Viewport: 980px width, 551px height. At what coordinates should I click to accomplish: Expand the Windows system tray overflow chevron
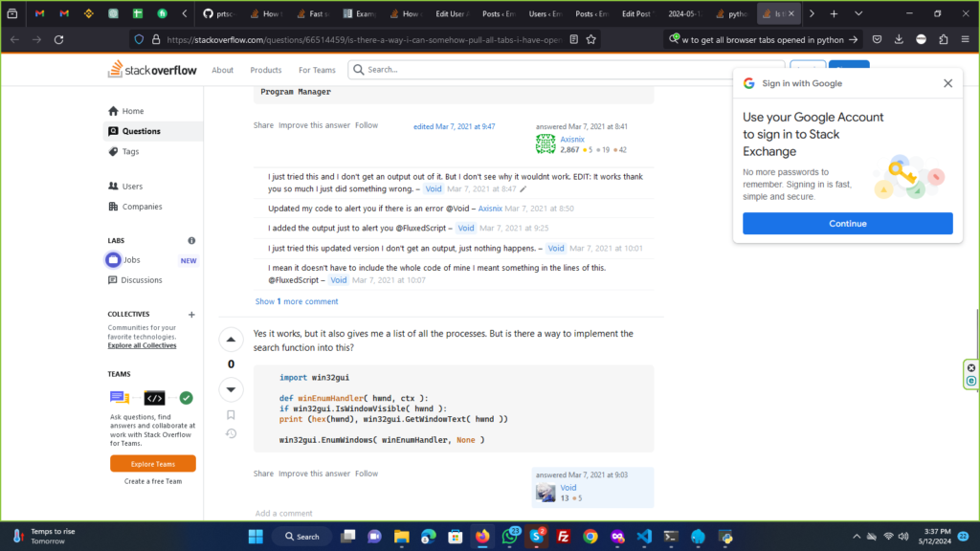[857, 537]
